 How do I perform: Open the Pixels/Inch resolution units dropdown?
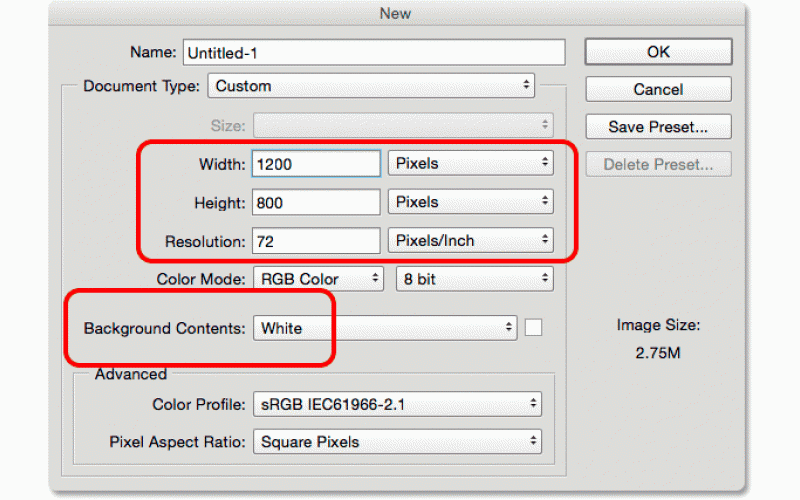(x=470, y=240)
